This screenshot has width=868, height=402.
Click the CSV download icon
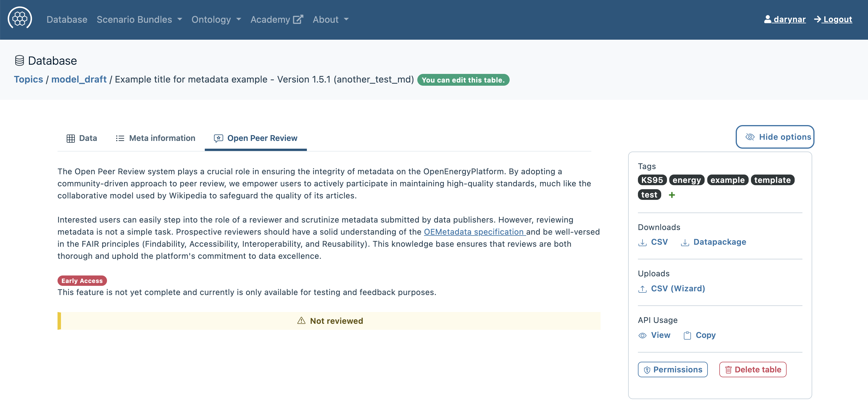[642, 243]
